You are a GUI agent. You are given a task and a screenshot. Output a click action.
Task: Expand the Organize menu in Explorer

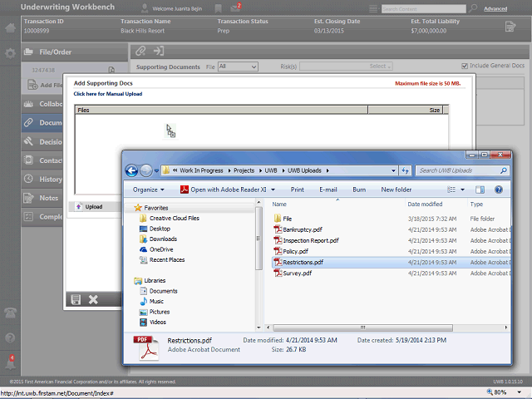click(148, 190)
